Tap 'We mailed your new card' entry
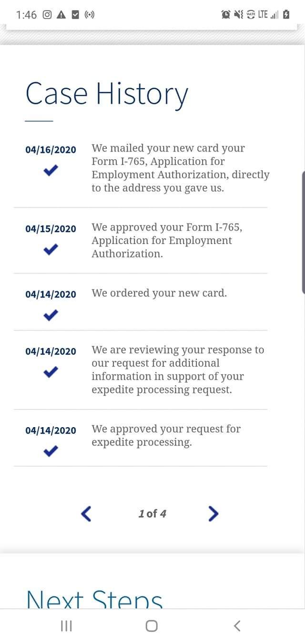The width and height of the screenshot is (305, 644). click(180, 168)
